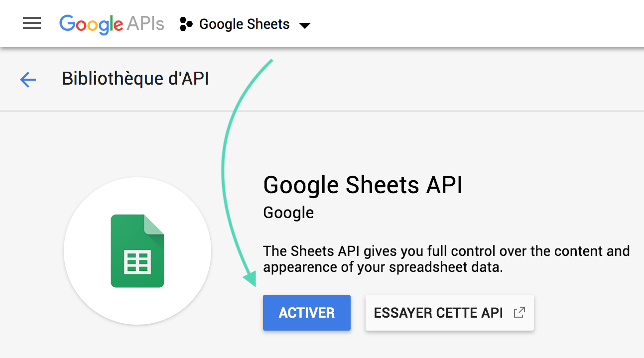Click the Sheets API description text

[x=447, y=259]
